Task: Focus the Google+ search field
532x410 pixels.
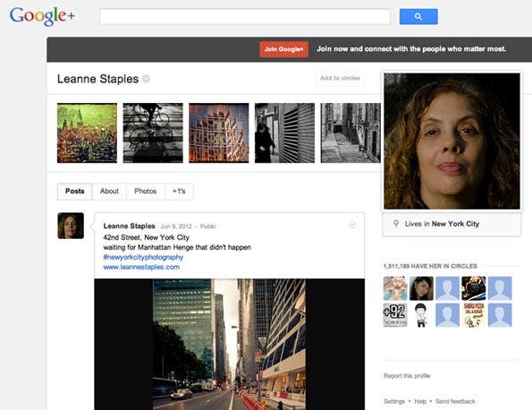Action: click(x=245, y=17)
